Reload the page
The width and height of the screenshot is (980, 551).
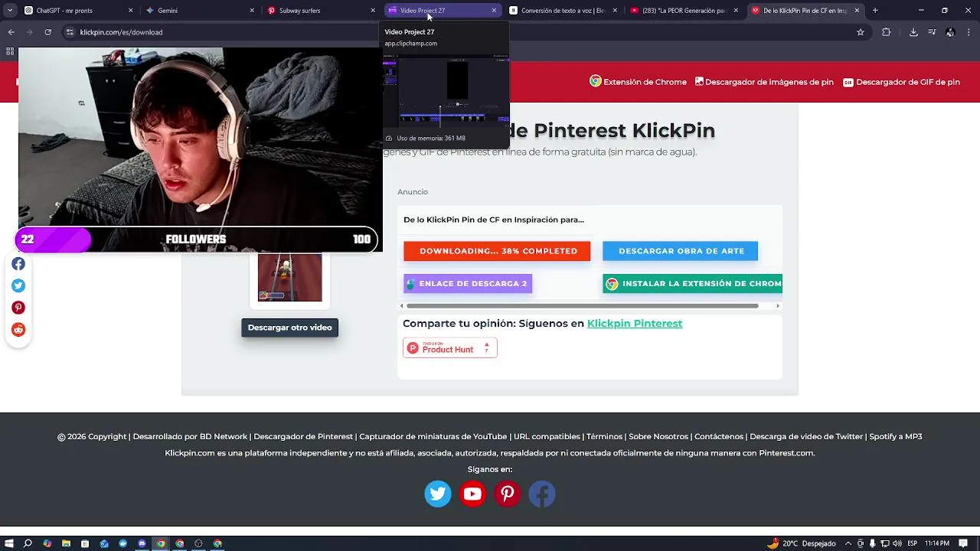click(47, 32)
